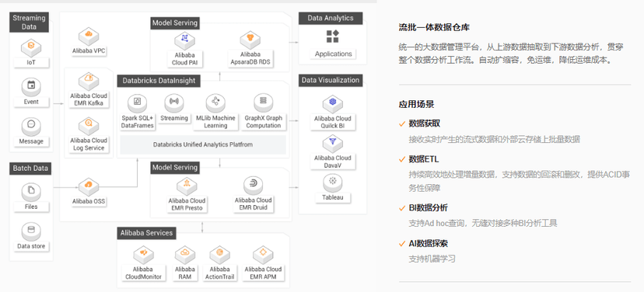644x292 pixels.
Task: Click the Alibaba Cloud Quick BI icon
Action: click(x=333, y=104)
